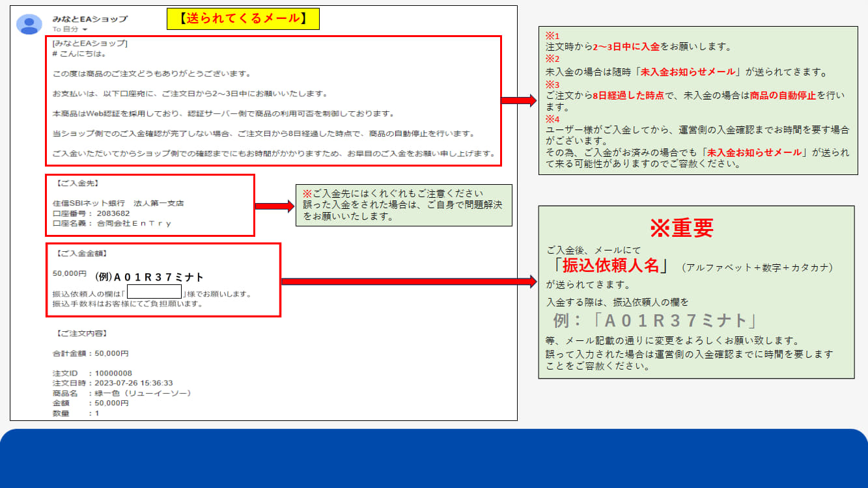Viewport: 868px width, 488px height.
Task: Click the red arrow pointing to the ※1 notes
Action: click(518, 100)
